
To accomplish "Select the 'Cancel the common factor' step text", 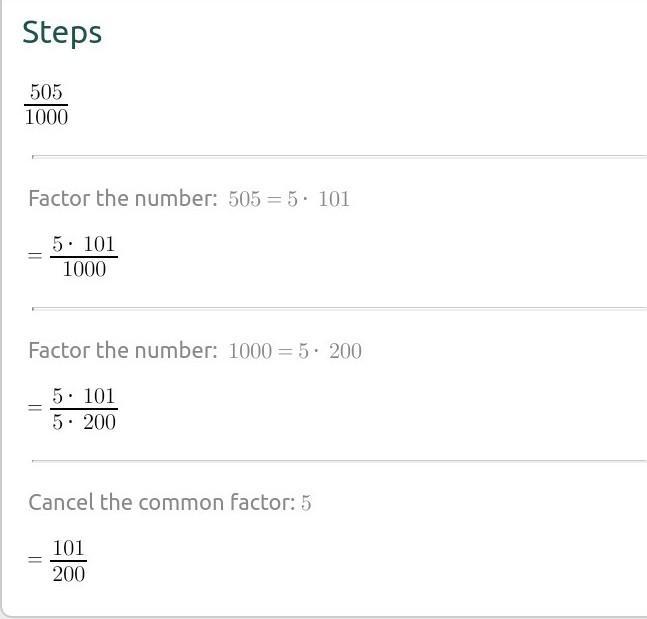I will 161,502.
